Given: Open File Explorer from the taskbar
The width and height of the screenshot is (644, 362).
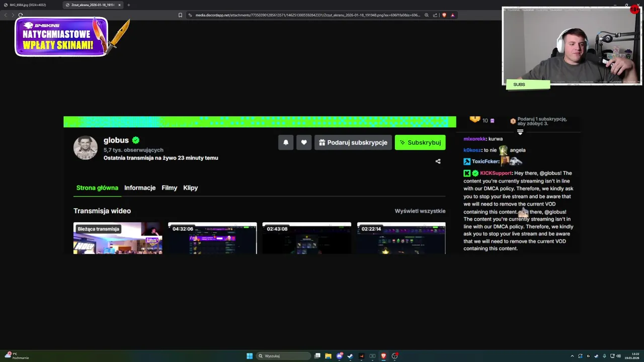Looking at the screenshot, I should point(328,356).
